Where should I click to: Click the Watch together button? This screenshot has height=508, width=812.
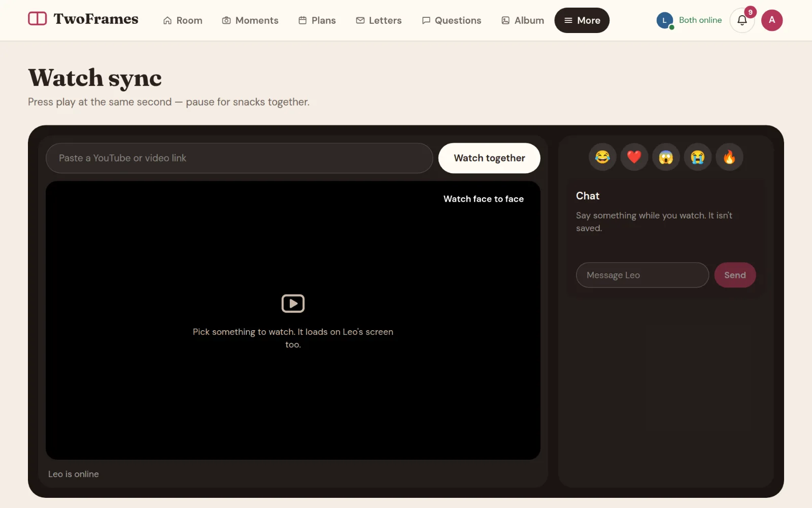click(x=489, y=158)
